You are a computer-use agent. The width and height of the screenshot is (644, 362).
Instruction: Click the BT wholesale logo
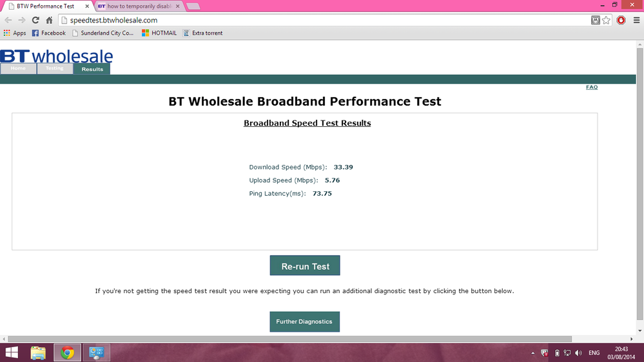point(57,56)
